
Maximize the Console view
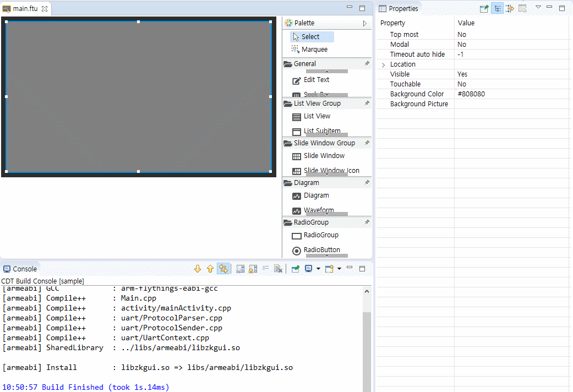tap(362, 269)
